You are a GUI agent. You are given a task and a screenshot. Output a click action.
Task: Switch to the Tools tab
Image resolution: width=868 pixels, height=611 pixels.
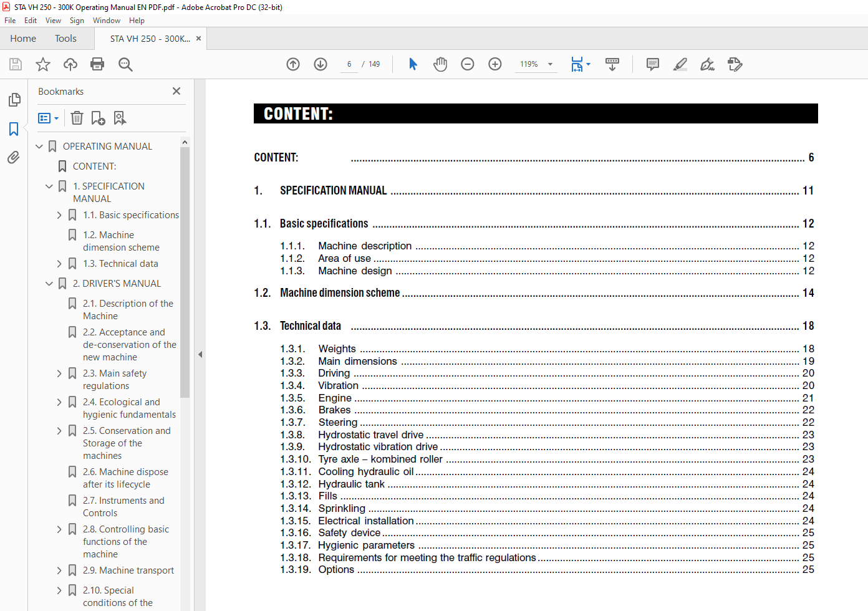65,39
